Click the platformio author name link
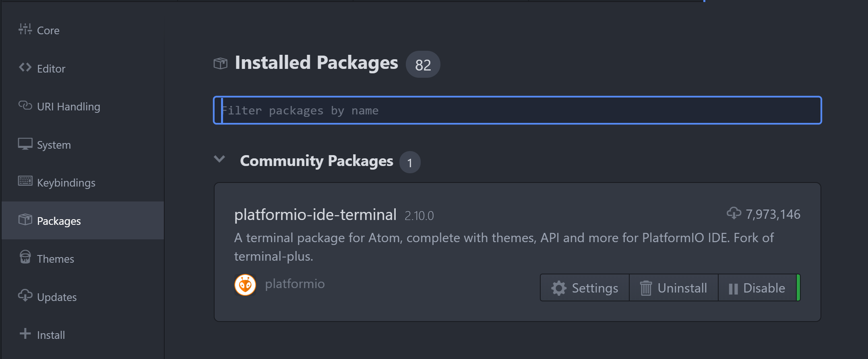The height and width of the screenshot is (359, 868). point(295,284)
